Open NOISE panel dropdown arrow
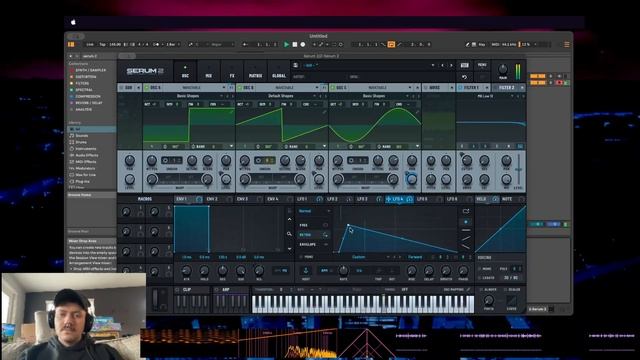This screenshot has width=640, height=360. (451, 88)
